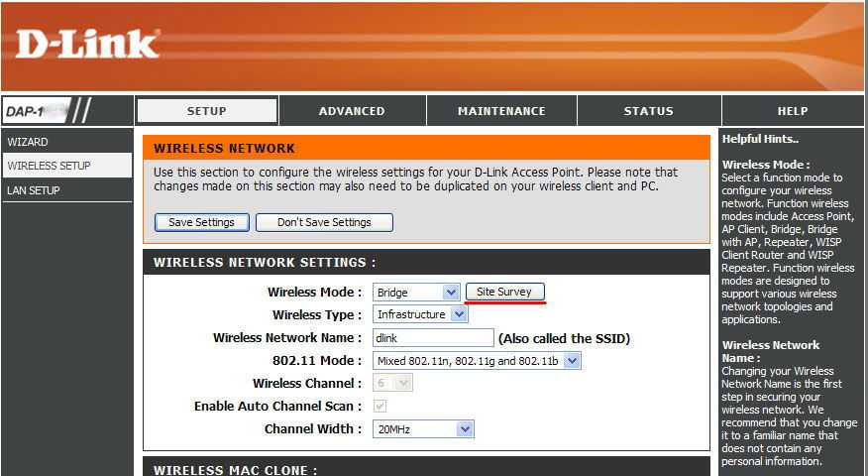
Task: Open the Wireless Channel dropdown
Action: point(392,383)
